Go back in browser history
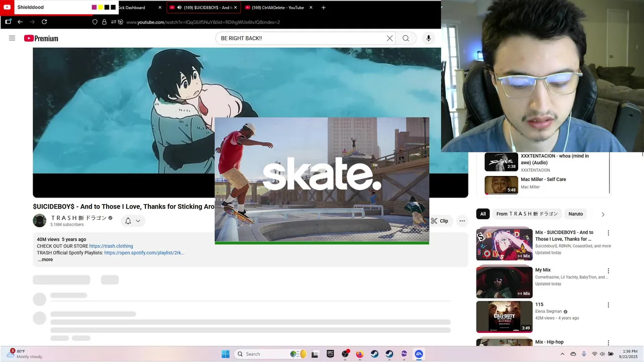The image size is (644, 362). click(x=20, y=22)
